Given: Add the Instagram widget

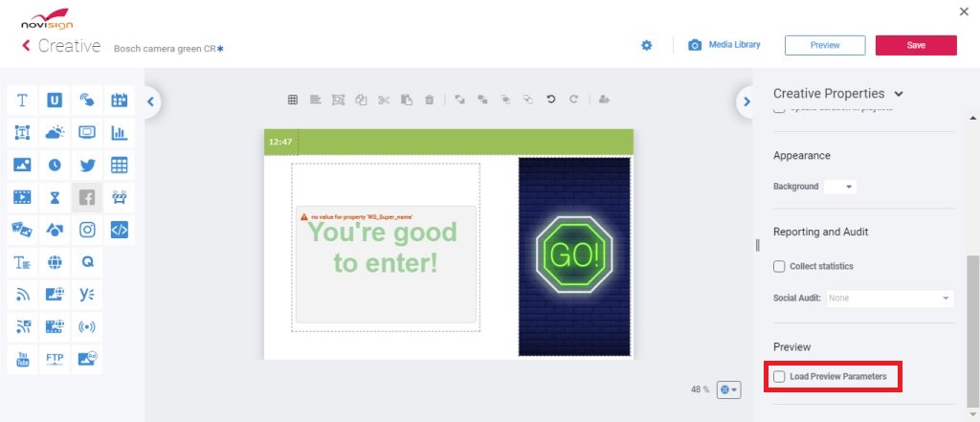Looking at the screenshot, I should tap(87, 230).
